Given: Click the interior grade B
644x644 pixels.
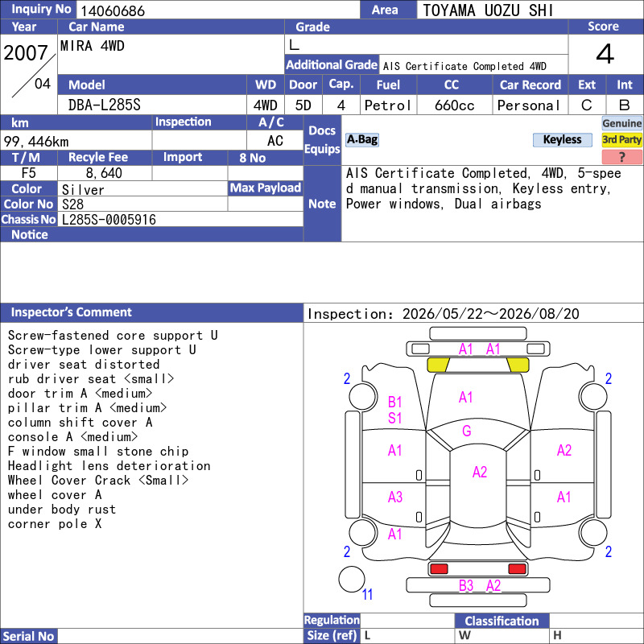Looking at the screenshot, I should [625, 105].
